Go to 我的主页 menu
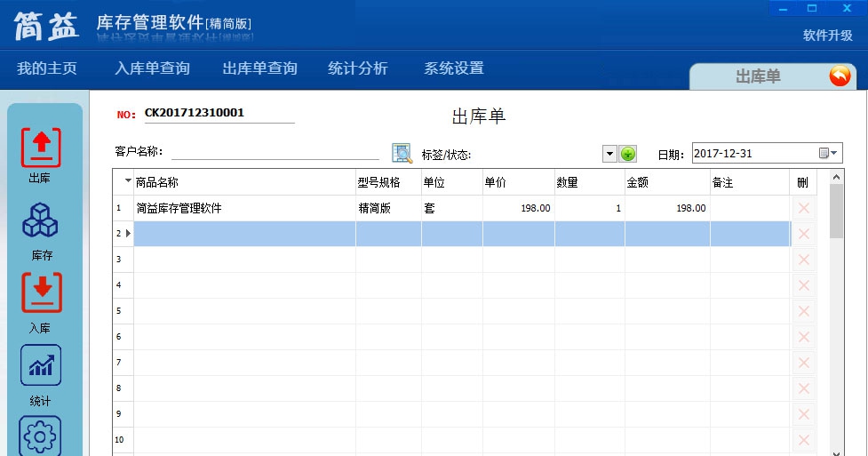Image resolution: width=868 pixels, height=456 pixels. (47, 68)
